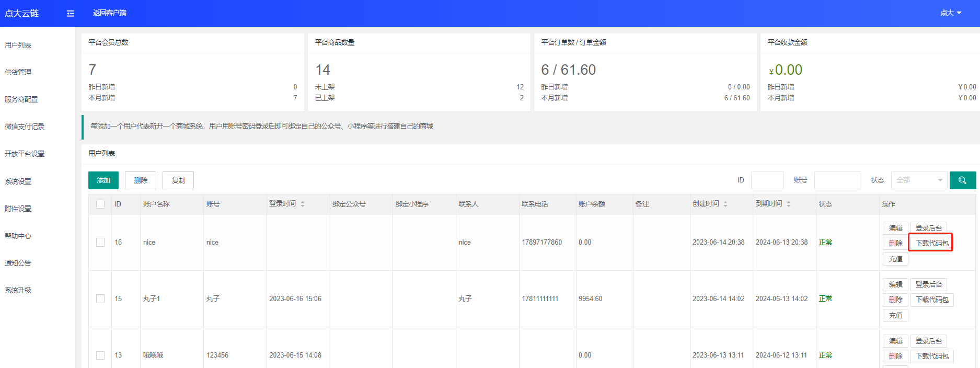Click expiry date 2024-06-13 20:38
This screenshot has height=368, width=980.
click(781, 242)
